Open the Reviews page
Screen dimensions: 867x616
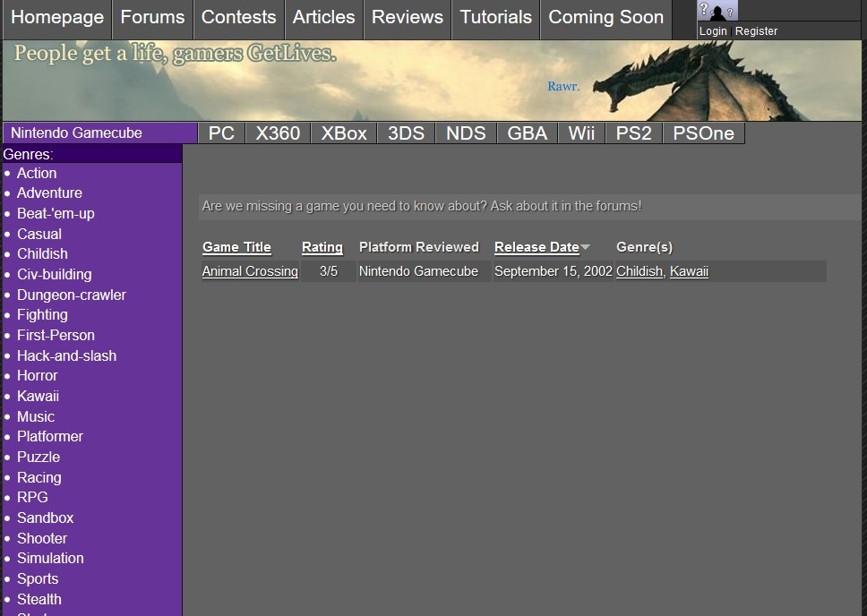[x=407, y=18]
